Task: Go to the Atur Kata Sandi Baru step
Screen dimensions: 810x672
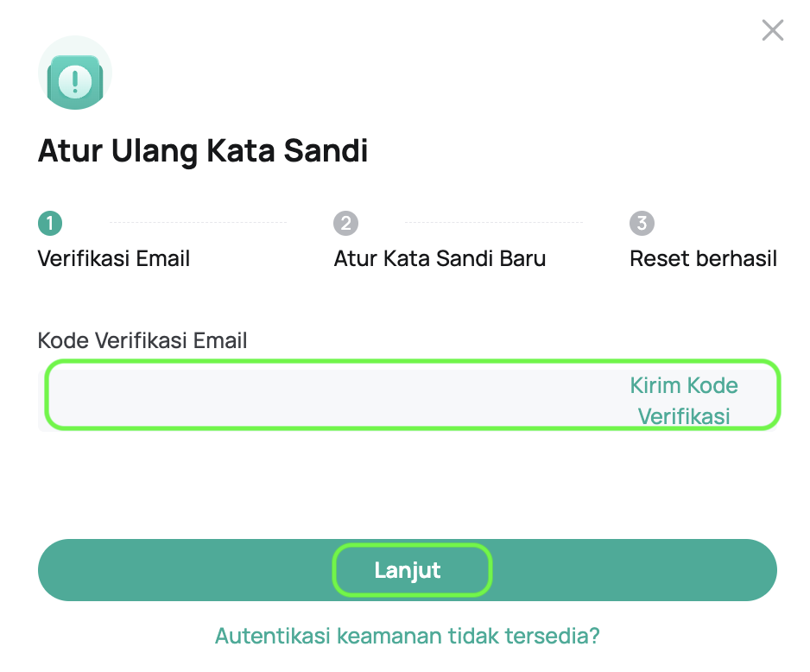Action: pos(440,258)
